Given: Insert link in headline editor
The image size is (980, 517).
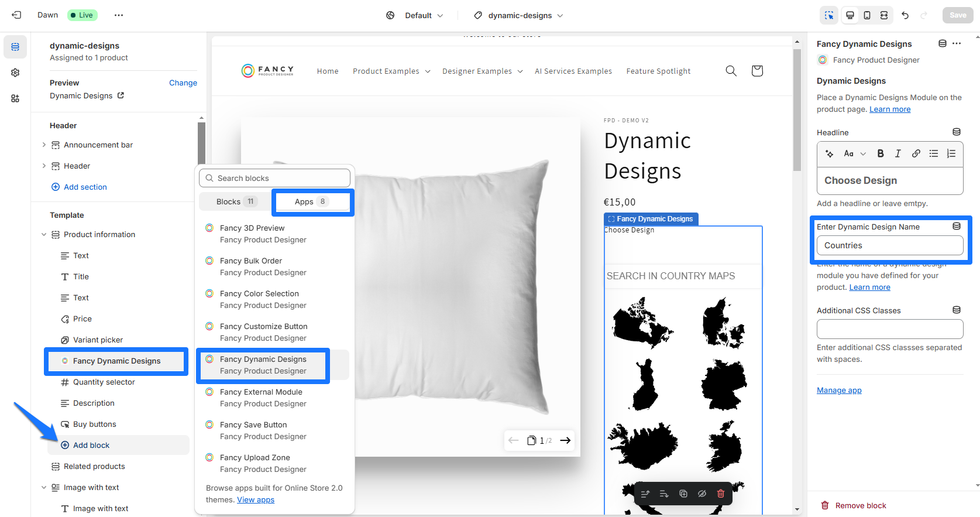Looking at the screenshot, I should pos(916,153).
